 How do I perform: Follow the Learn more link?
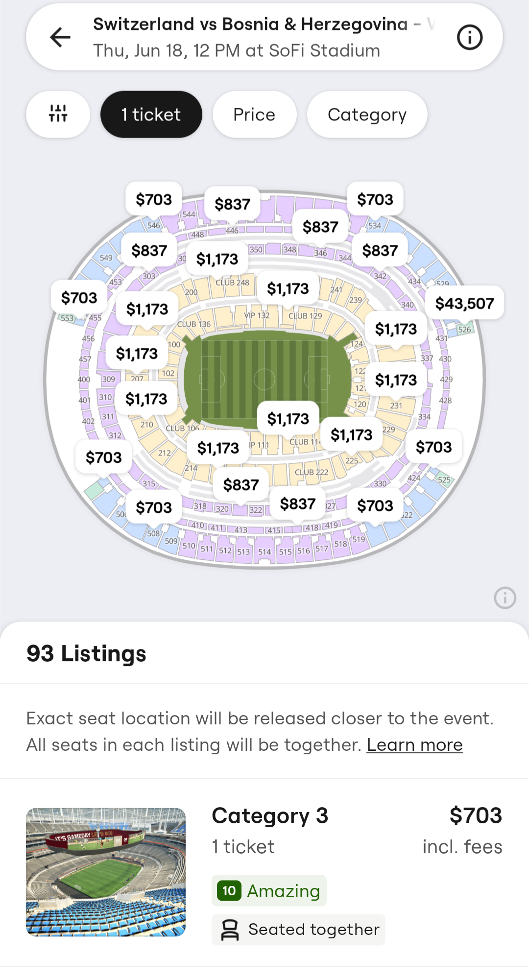point(414,745)
